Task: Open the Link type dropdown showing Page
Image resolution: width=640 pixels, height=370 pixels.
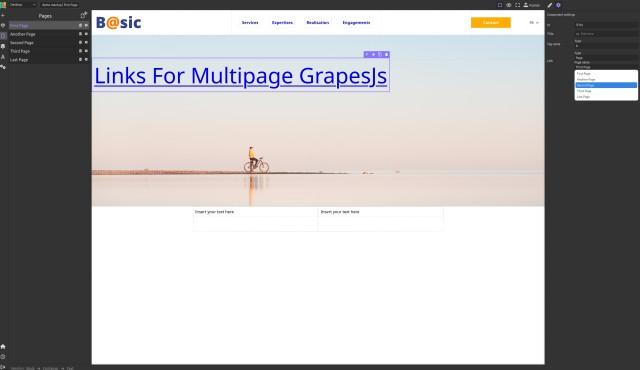Action: 606,58
